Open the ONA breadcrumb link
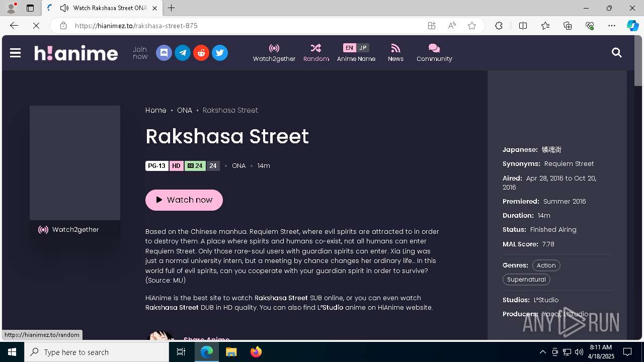The height and width of the screenshot is (362, 644). click(x=185, y=110)
